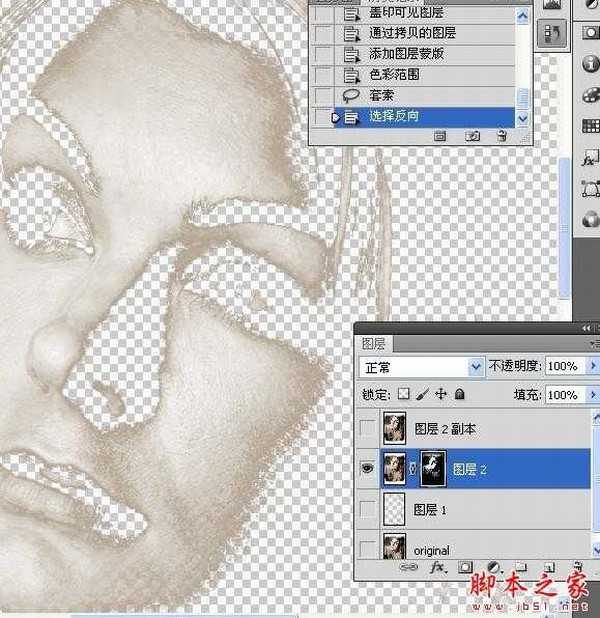The width and height of the screenshot is (600, 618).
Task: Click the lock image pixels brush icon
Action: pos(422,395)
